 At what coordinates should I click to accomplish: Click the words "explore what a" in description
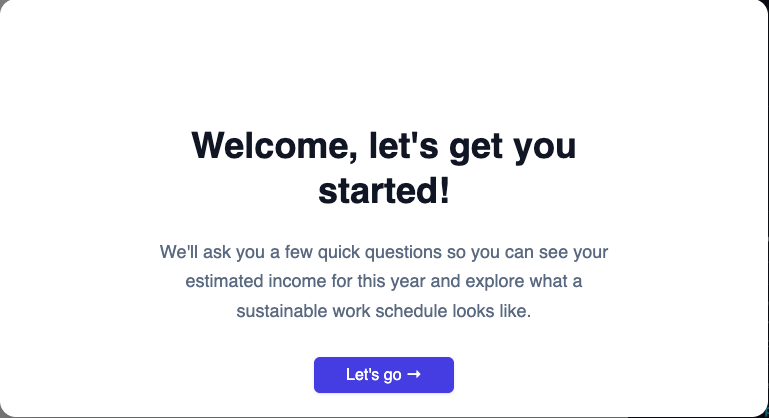[524, 282]
